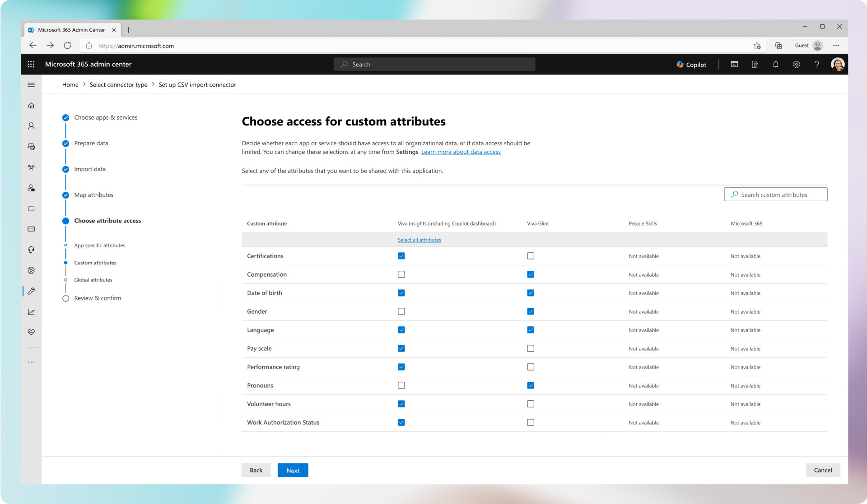The image size is (867, 504).
Task: Collapse the navigation with the hamburger icon
Action: click(31, 84)
